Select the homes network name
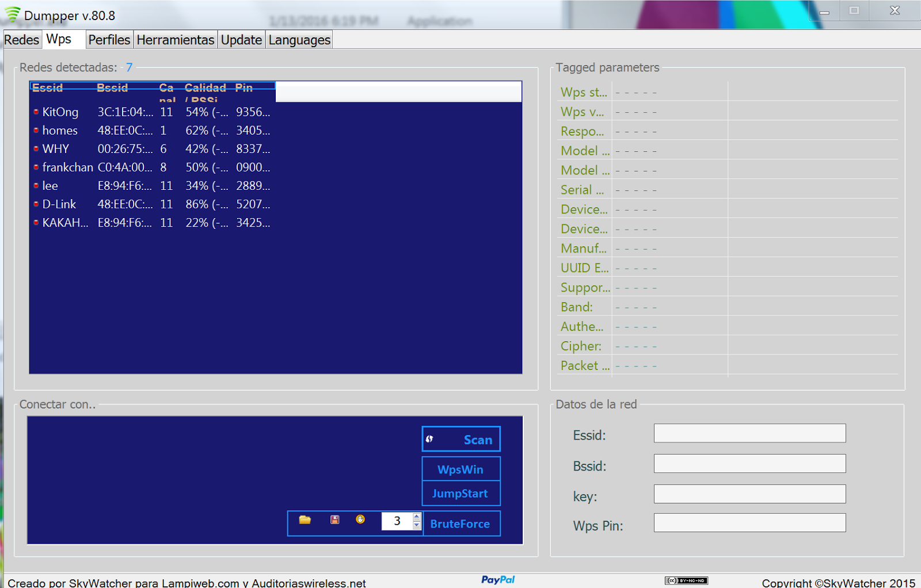 60,131
